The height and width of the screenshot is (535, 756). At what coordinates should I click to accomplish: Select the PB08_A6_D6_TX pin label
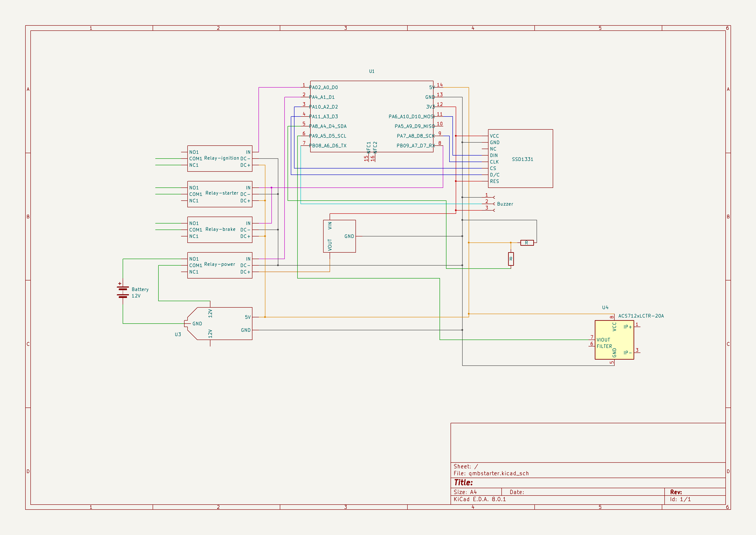(x=328, y=146)
